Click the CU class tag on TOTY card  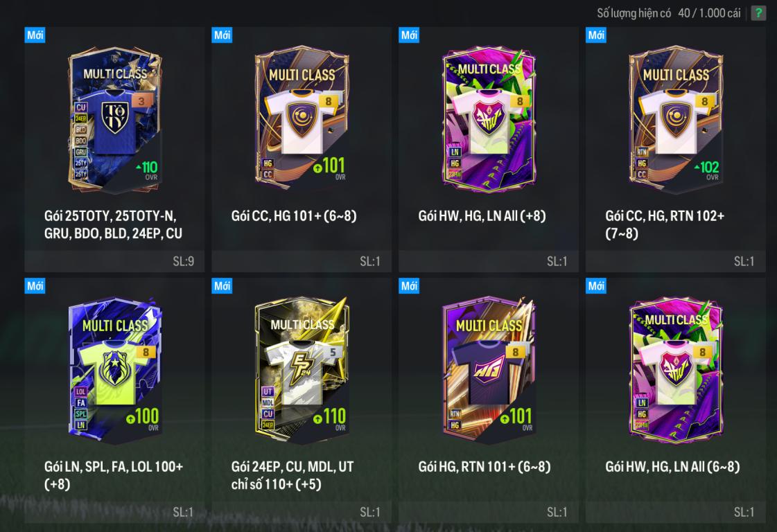tap(81, 107)
